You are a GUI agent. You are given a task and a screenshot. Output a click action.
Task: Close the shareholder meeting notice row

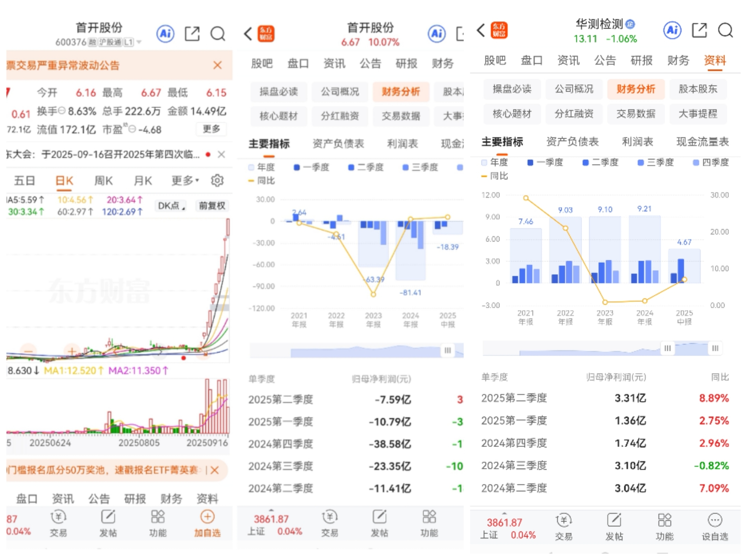click(221, 155)
